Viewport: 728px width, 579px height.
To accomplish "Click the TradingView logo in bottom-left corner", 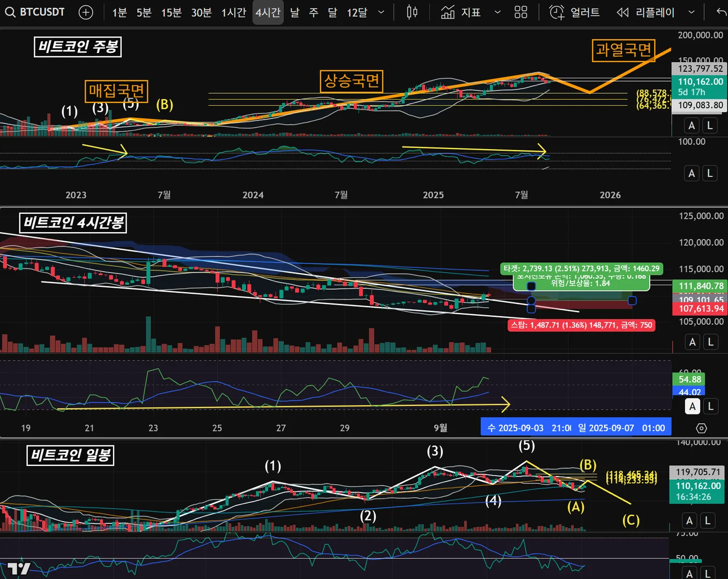I will coord(19,569).
